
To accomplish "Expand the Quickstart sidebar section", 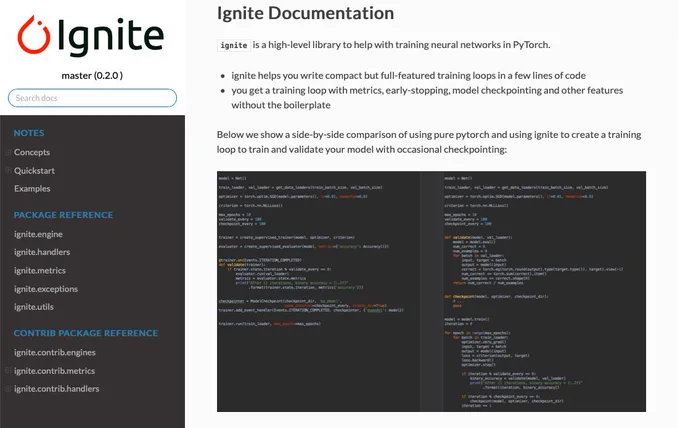I will (8, 170).
